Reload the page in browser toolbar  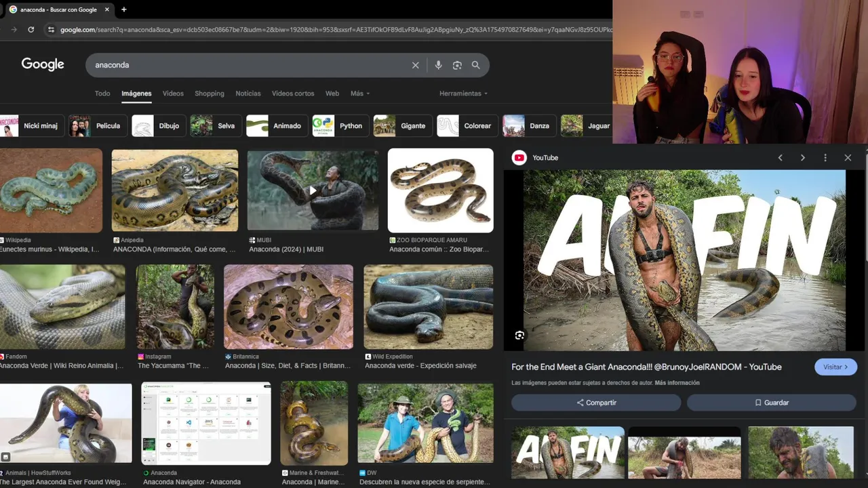(31, 29)
